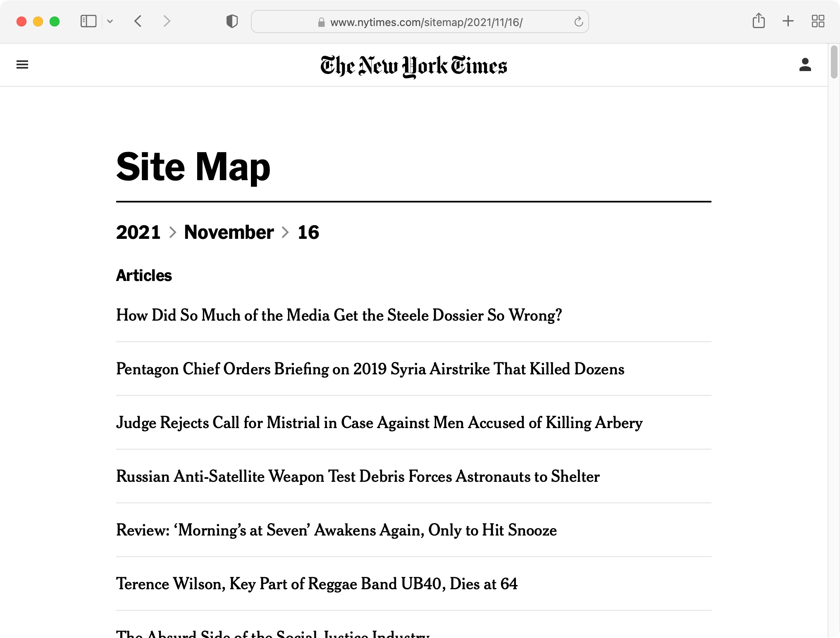Click the sidebar panel toggle icon
Viewport: 840px width, 638px height.
click(x=88, y=21)
